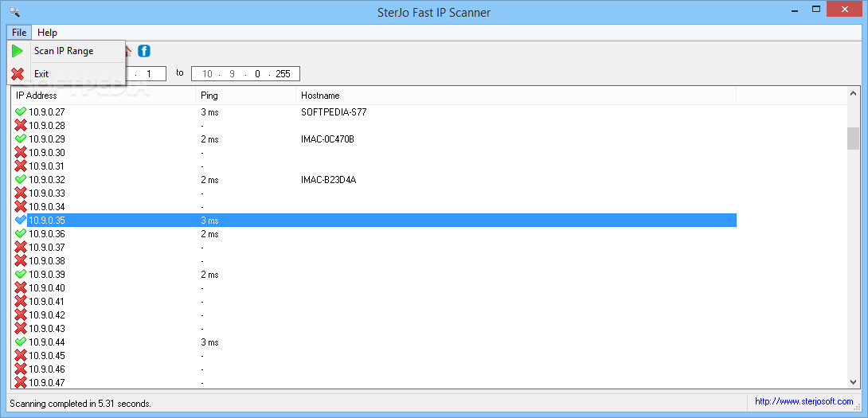
Task: Click the red cross icon for 10.9.0.40
Action: pyautogui.click(x=21, y=288)
